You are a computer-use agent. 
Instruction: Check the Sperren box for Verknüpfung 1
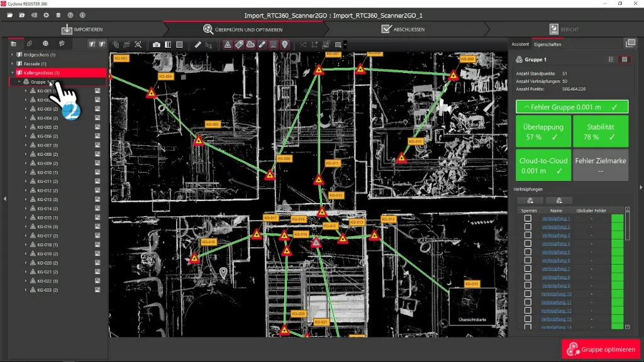pos(528,219)
